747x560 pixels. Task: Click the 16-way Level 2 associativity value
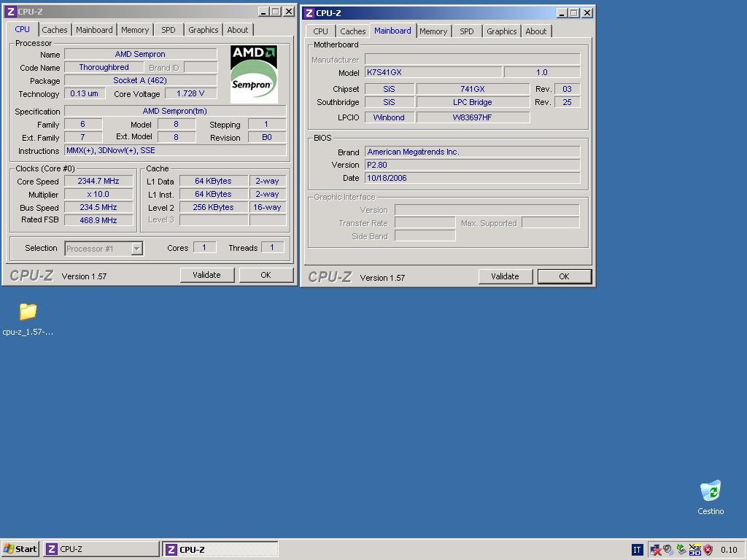pyautogui.click(x=267, y=207)
